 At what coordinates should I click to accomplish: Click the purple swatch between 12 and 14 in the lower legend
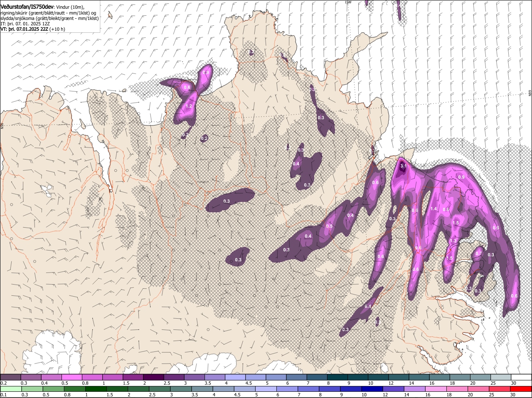tap(394, 389)
